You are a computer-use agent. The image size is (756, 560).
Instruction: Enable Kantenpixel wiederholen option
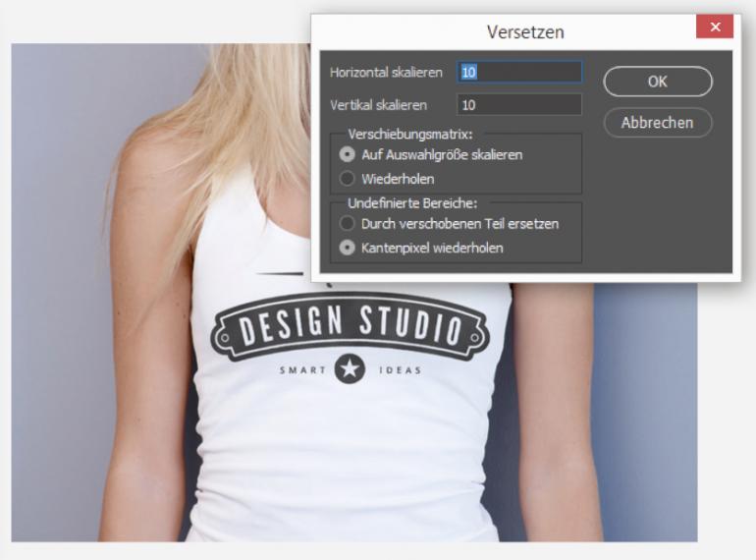click(x=348, y=248)
